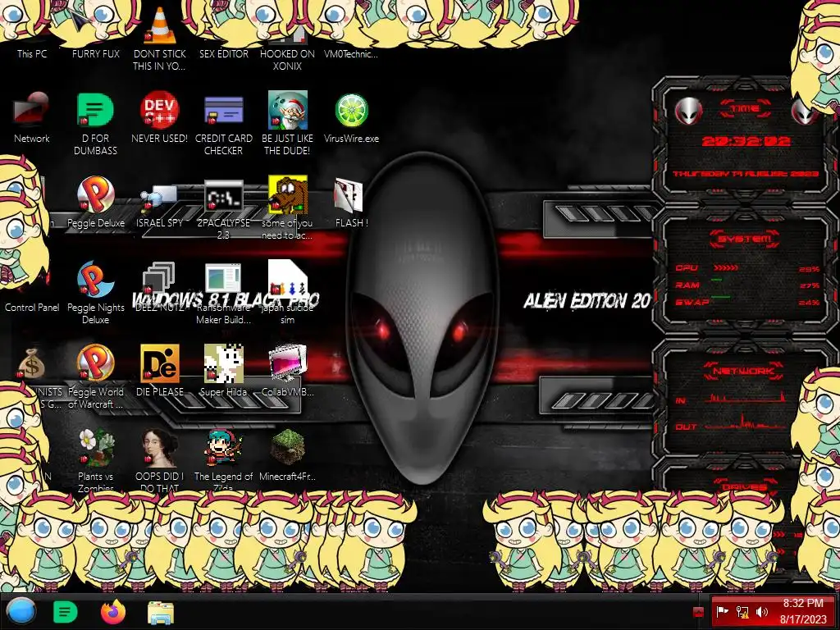Open the Ransomware Maker Build... icon

click(x=223, y=279)
